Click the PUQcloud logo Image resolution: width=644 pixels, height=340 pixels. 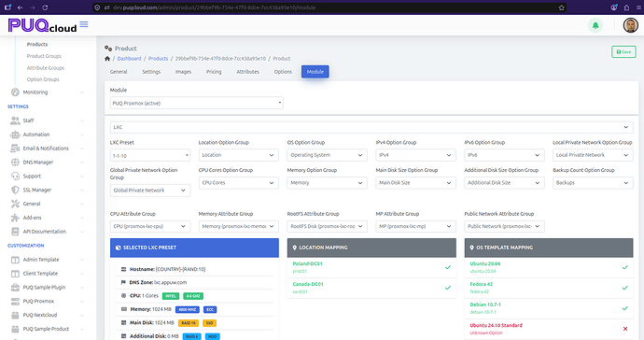pyautogui.click(x=42, y=25)
